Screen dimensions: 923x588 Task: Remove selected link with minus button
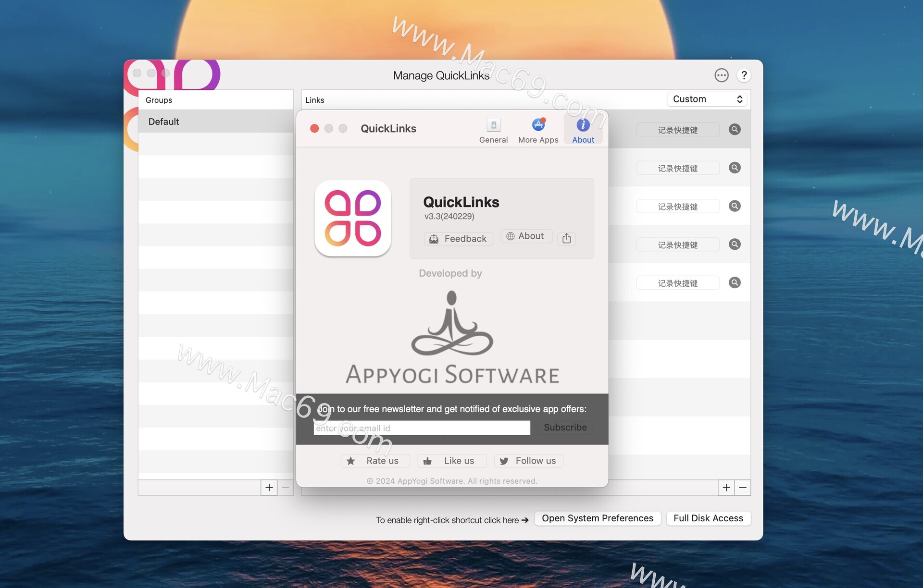743,488
